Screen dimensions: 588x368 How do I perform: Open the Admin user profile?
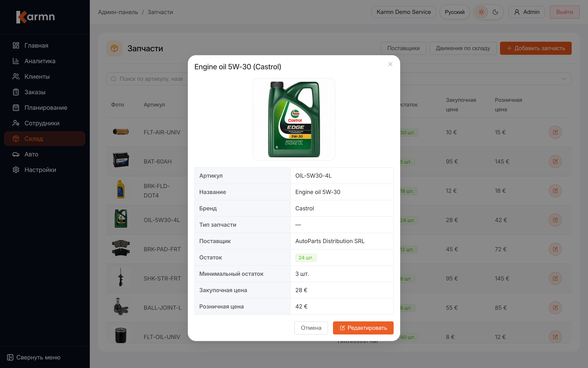click(527, 12)
